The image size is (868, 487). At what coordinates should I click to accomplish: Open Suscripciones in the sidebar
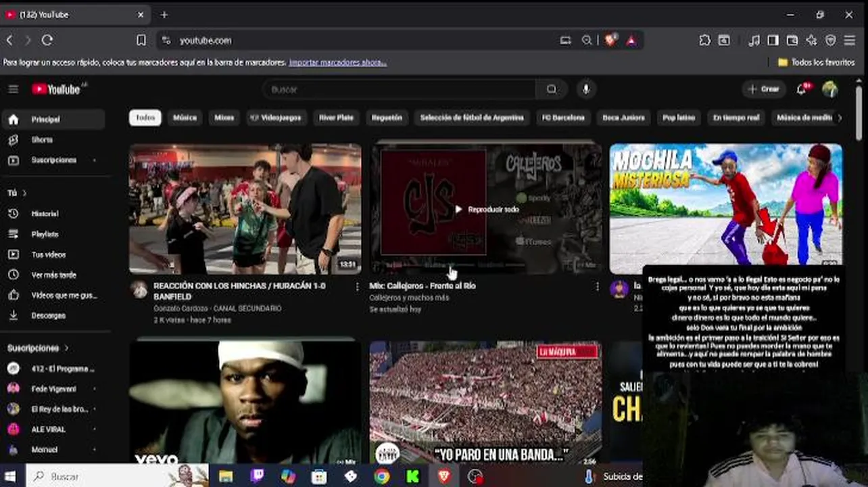point(53,160)
